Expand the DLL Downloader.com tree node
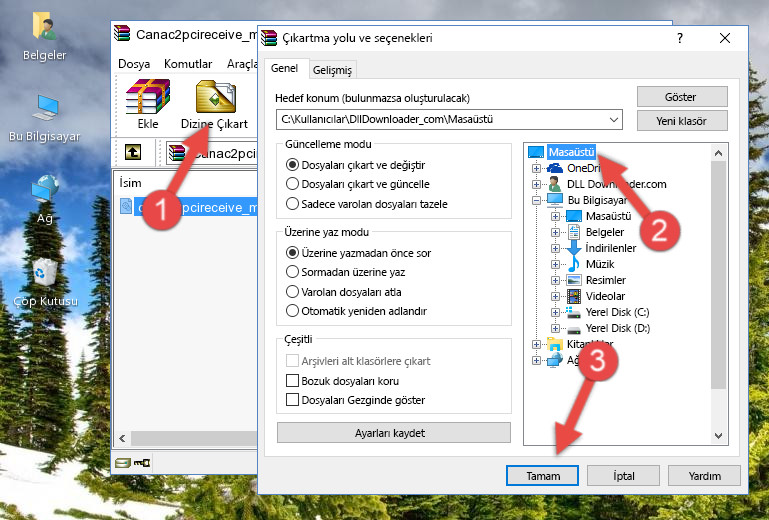The height and width of the screenshot is (520, 769). (537, 184)
